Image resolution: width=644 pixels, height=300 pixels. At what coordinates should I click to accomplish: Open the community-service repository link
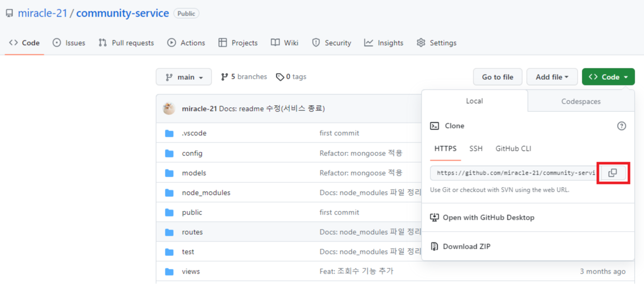pos(122,13)
